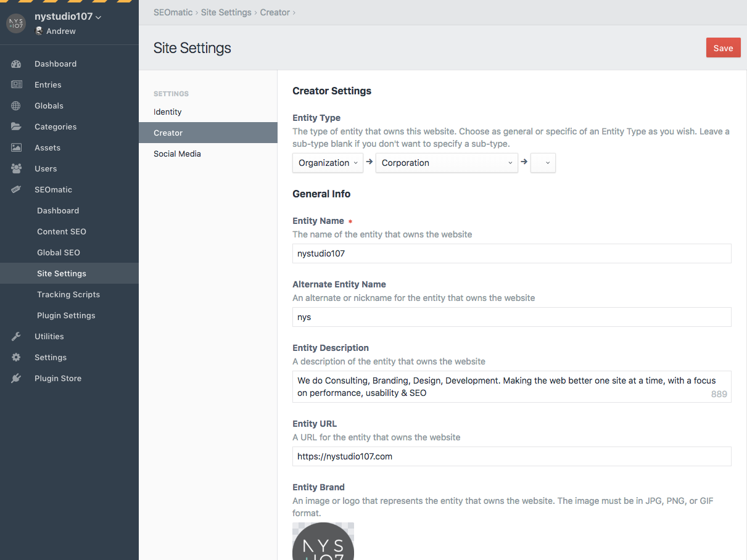Click the Andrew username text
Screen dimensions: 747x560
pos(61,31)
